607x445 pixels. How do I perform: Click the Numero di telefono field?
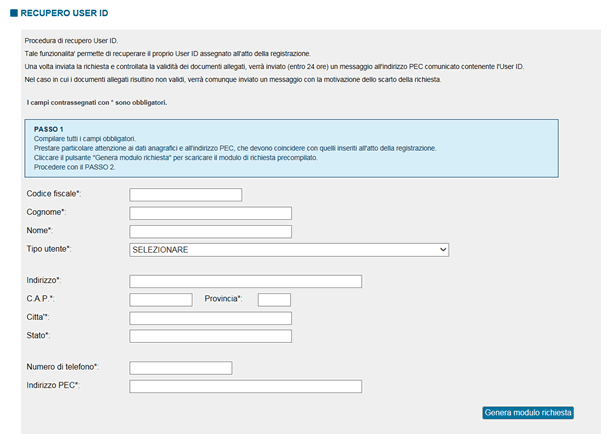180,368
